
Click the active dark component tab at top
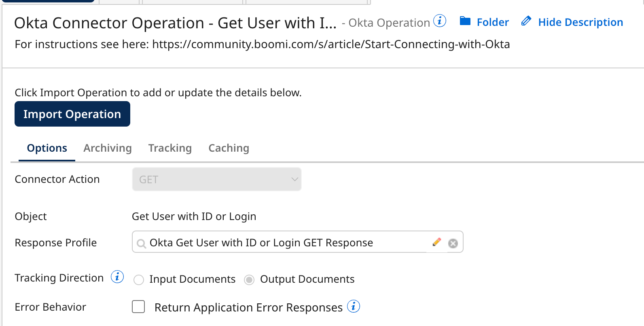49,1
